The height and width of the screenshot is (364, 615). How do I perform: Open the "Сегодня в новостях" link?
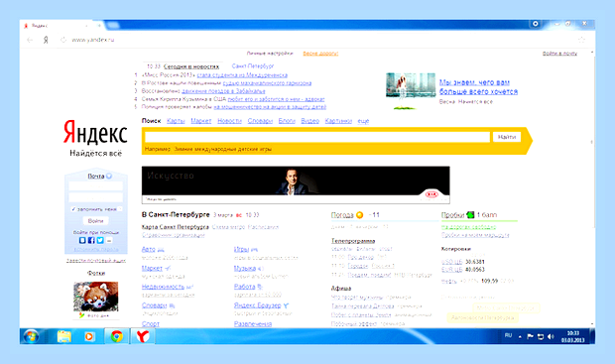click(x=191, y=66)
